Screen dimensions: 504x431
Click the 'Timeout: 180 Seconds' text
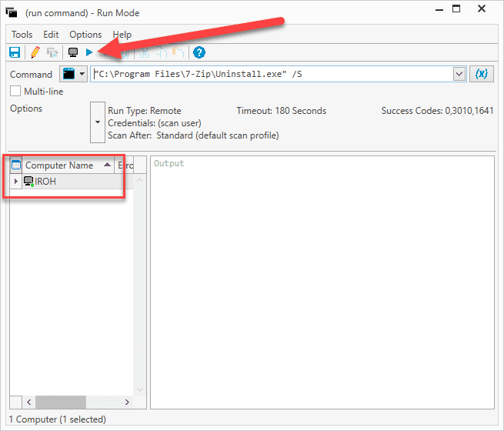(282, 111)
